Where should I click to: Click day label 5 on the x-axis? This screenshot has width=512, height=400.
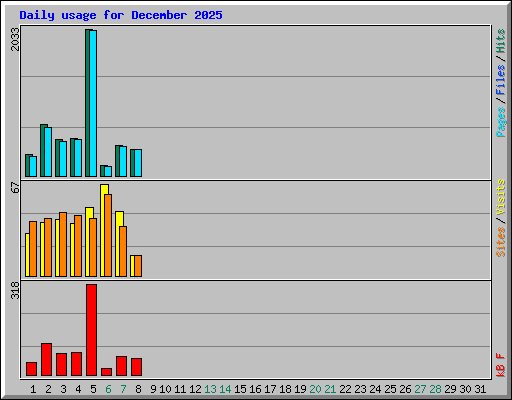click(x=93, y=389)
